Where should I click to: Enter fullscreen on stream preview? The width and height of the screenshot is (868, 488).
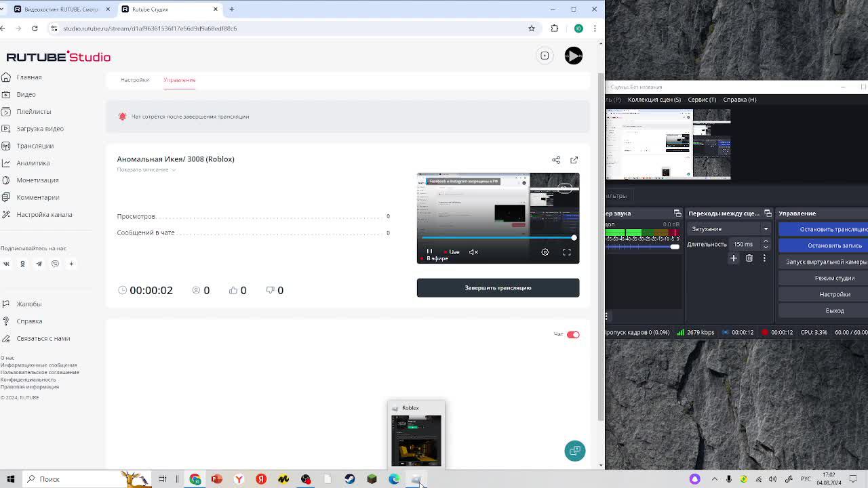pos(567,252)
